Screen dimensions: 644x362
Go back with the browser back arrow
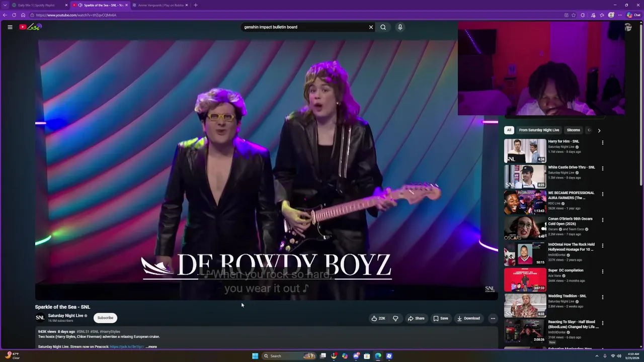[x=5, y=15]
